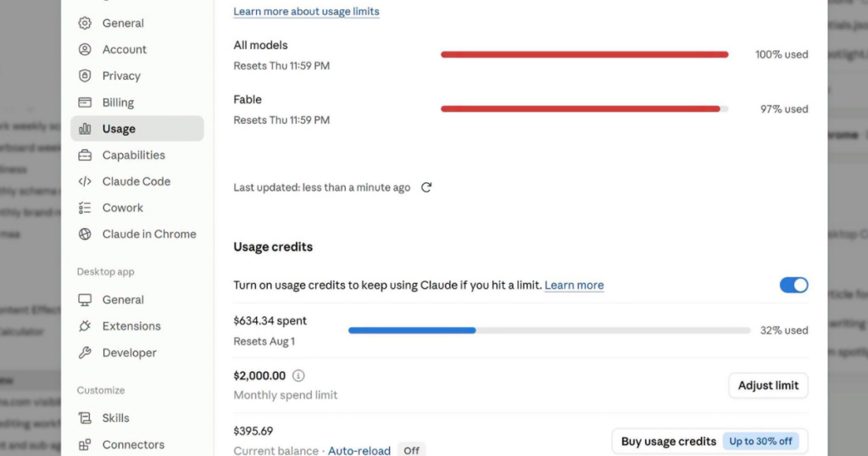Click the Auto-reload Off badge
Viewport: 868px width, 456px height.
(x=411, y=450)
